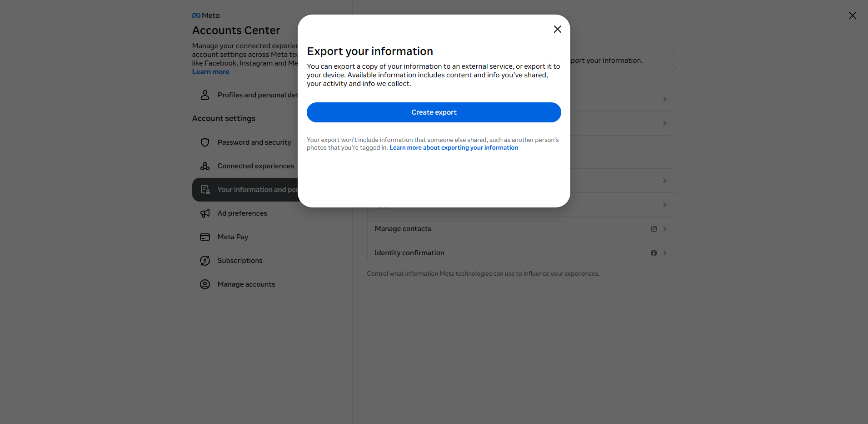Click the Instagram icon on Manage contacts
Screen dimensions: 868x424
(x=654, y=229)
